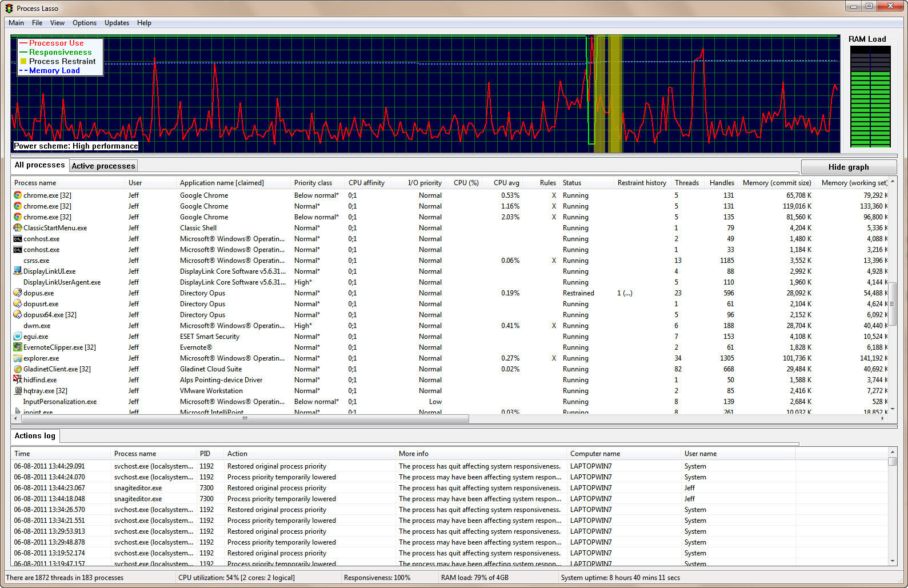Click 'High*' priority for dwm.exe

click(x=303, y=326)
